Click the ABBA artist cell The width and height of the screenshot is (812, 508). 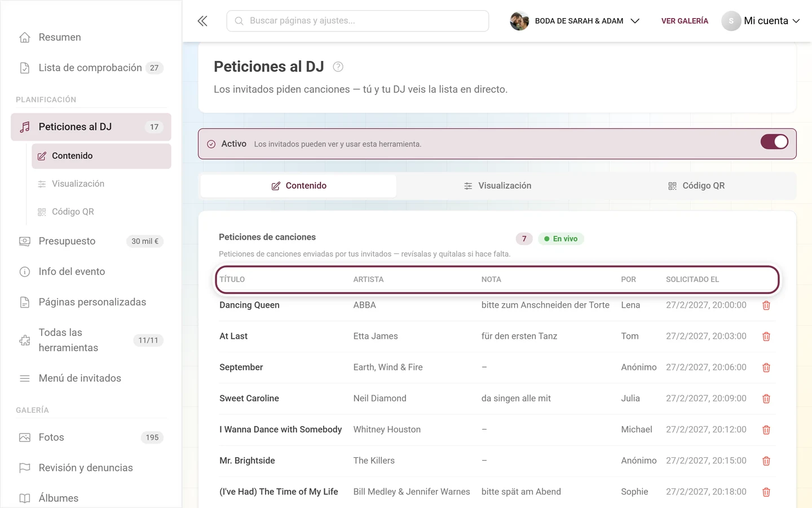tap(365, 305)
